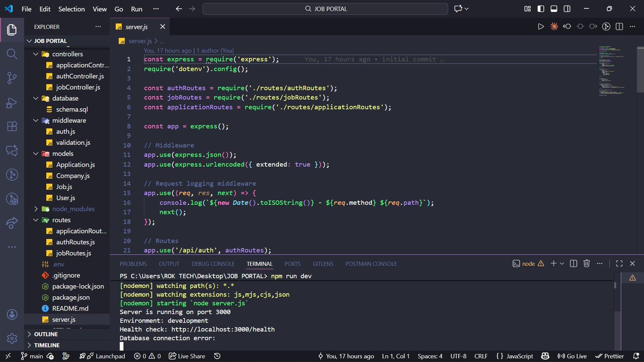
Task: Open the Accounts menu icon
Action: tap(12, 314)
